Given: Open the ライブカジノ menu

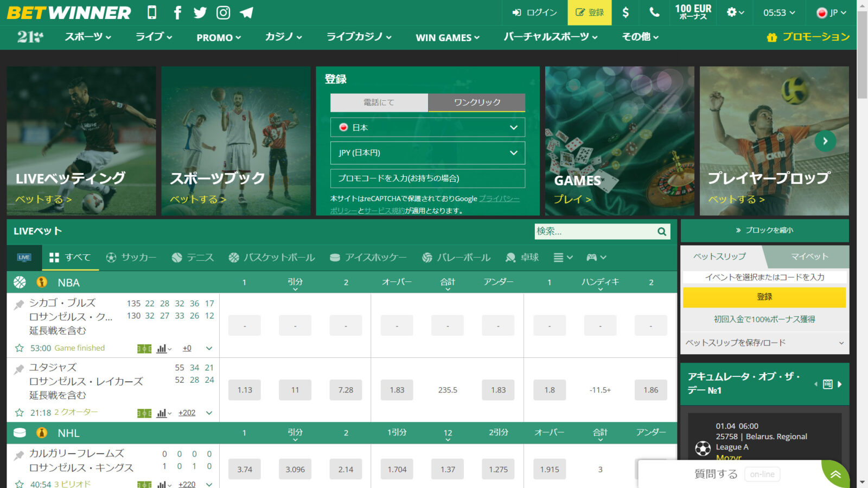Looking at the screenshot, I should tap(359, 37).
